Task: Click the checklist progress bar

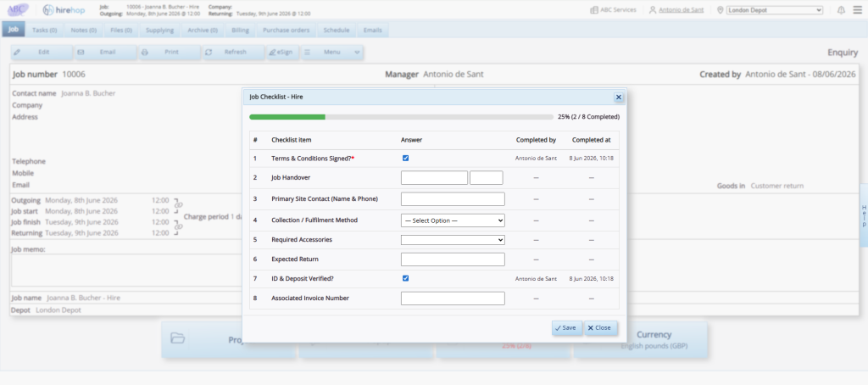Action: pos(401,117)
